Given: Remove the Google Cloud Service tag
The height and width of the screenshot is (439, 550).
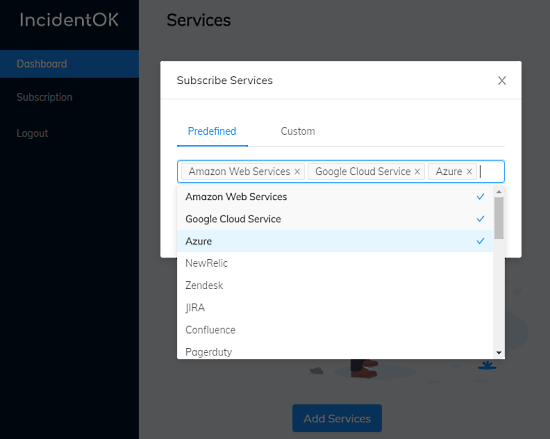Looking at the screenshot, I should coord(417,171).
